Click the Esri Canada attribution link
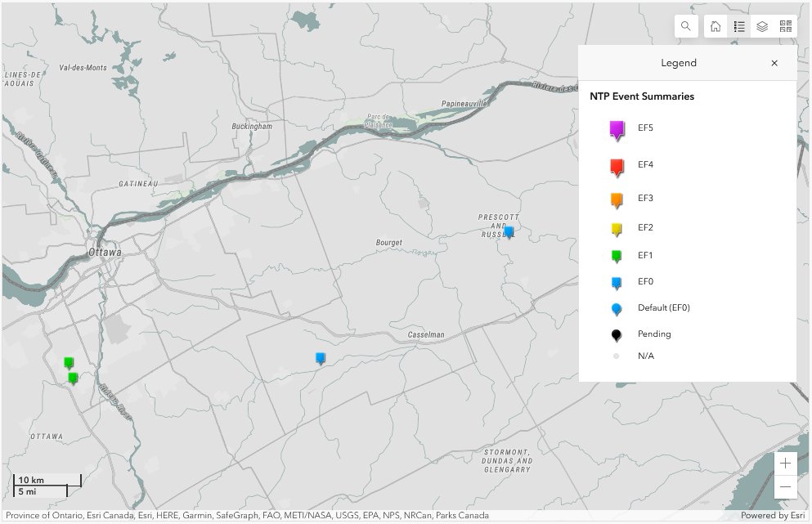 coord(110,516)
